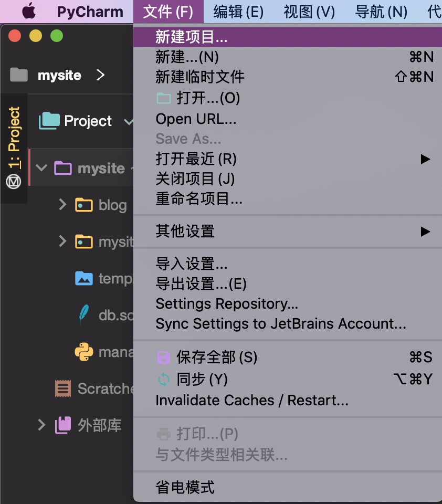The image size is (442, 504).
Task: Toggle 省电模式 in the menu
Action: [x=288, y=487]
